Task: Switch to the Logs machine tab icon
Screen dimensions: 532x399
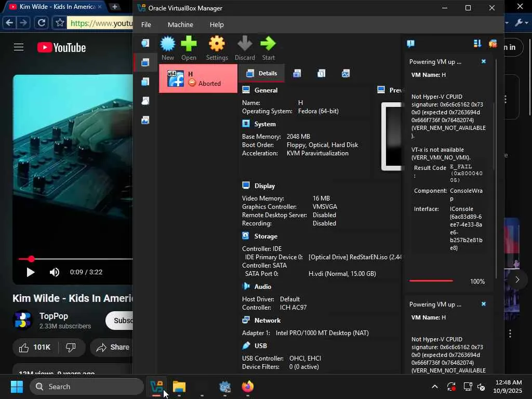Action: pyautogui.click(x=321, y=73)
